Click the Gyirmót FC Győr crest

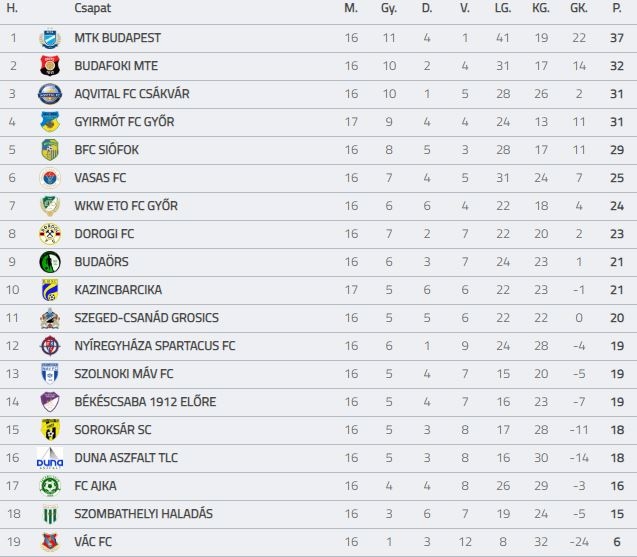[50, 122]
